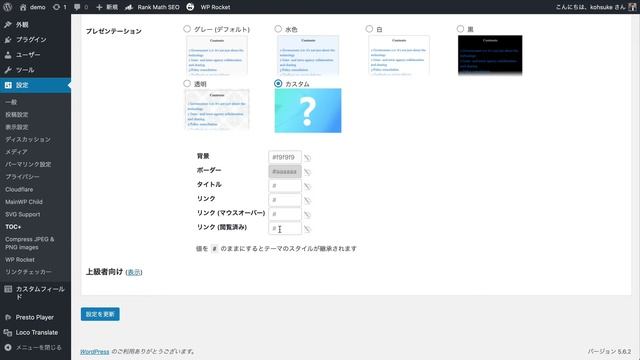Clear the 背景 color with its icon

[307, 158]
